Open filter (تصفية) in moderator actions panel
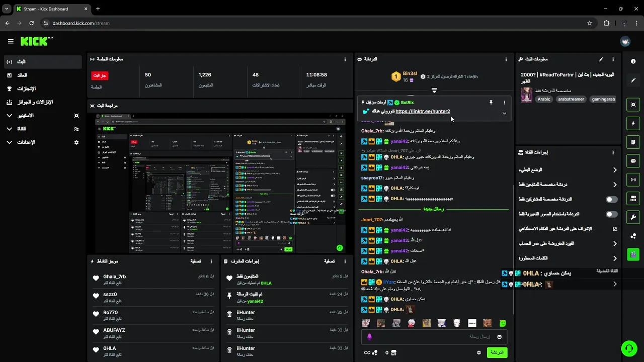The width and height of the screenshot is (644, 362). [329, 261]
